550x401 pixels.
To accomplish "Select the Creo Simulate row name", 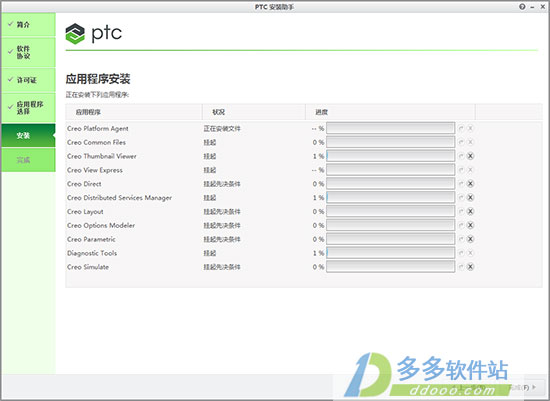I will [x=88, y=267].
